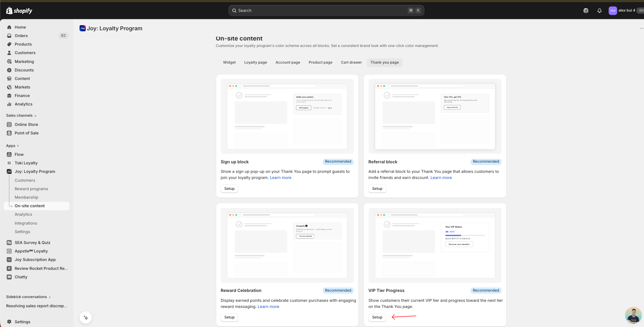Image resolution: width=644 pixels, height=327 pixels.
Task: Switch to the Cart drawer tab
Action: pos(351,63)
